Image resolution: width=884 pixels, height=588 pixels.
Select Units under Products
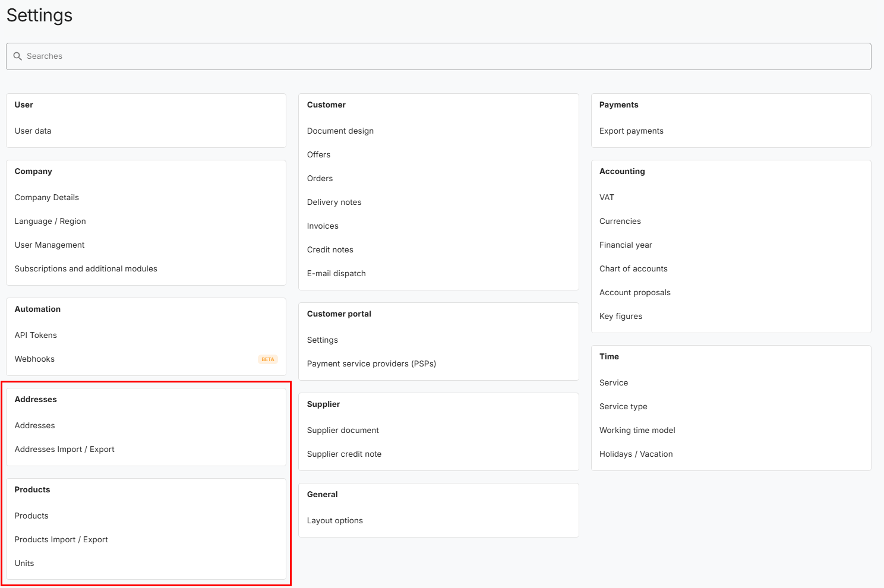[24, 564]
